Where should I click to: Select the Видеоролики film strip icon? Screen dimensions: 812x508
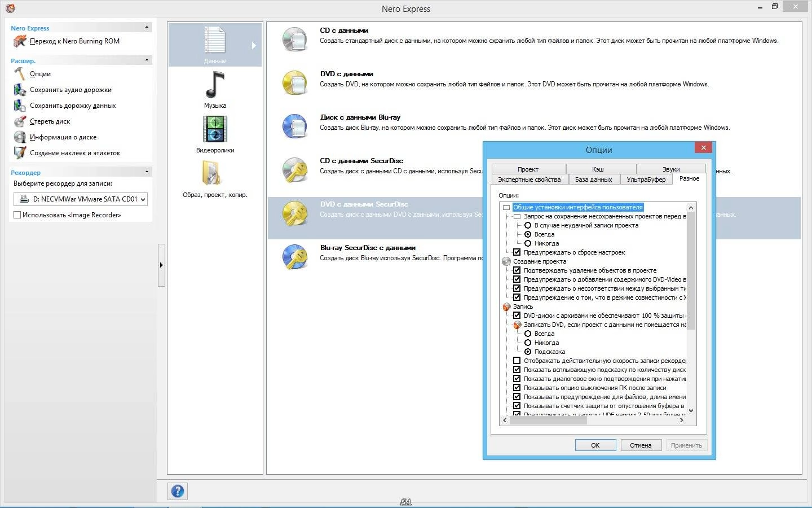[215, 129]
